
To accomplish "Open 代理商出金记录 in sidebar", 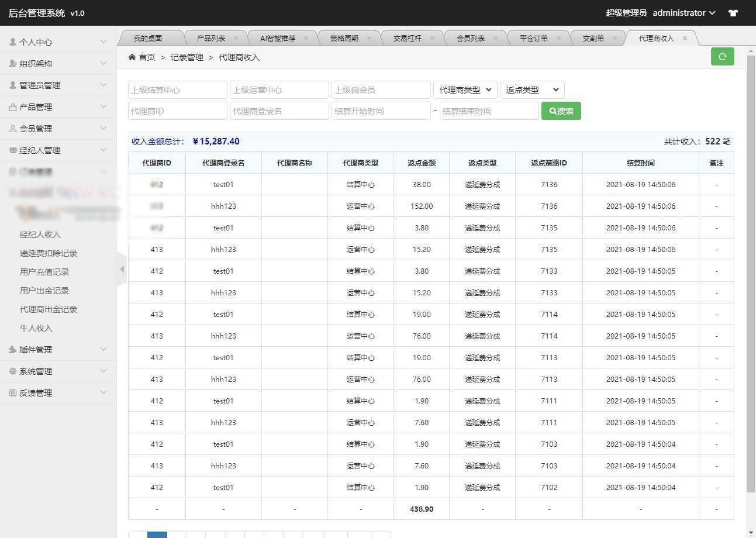I will click(x=49, y=309).
